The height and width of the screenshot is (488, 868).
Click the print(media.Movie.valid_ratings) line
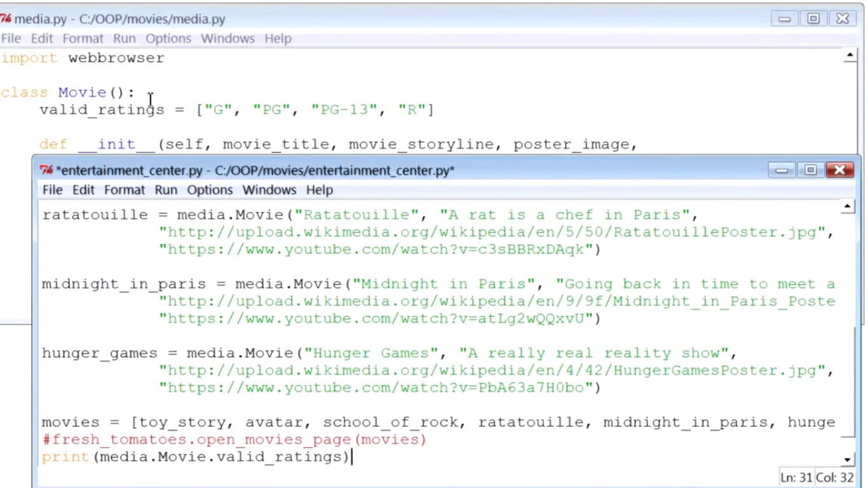[x=196, y=457]
